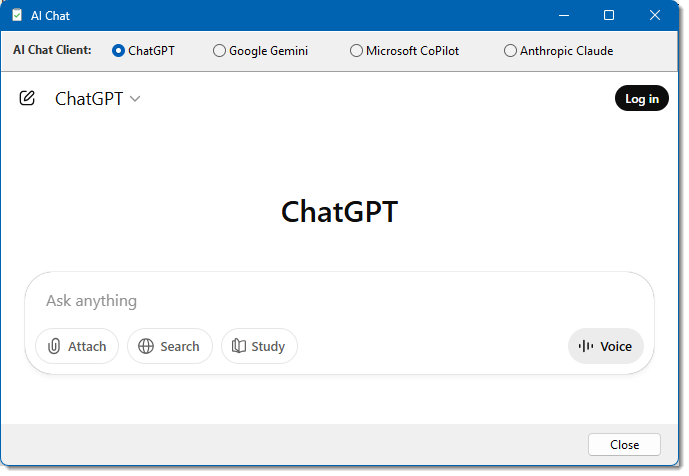The width and height of the screenshot is (689, 476).
Task: Select the Google Gemini radio button
Action: (x=220, y=51)
